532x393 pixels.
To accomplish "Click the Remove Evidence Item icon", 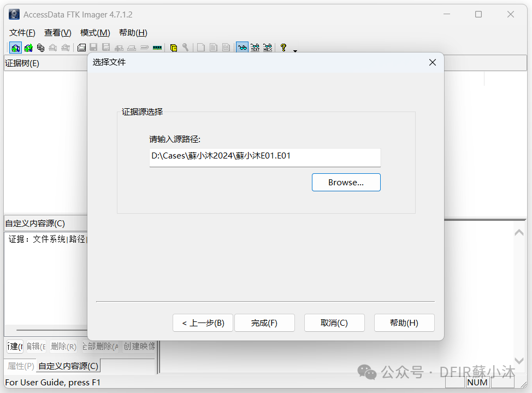I will [53, 48].
